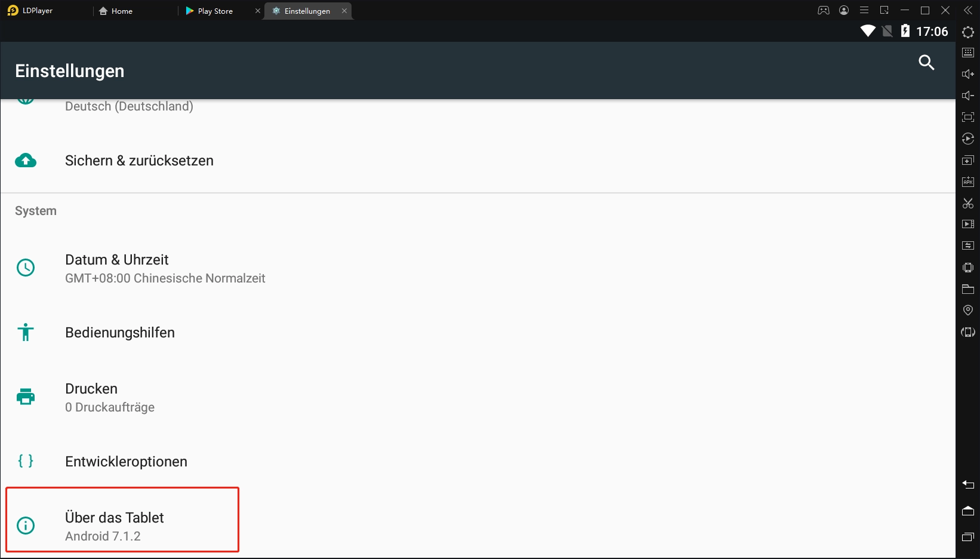Click the no-SIM status icon
This screenshot has width=980, height=559.
887,31
